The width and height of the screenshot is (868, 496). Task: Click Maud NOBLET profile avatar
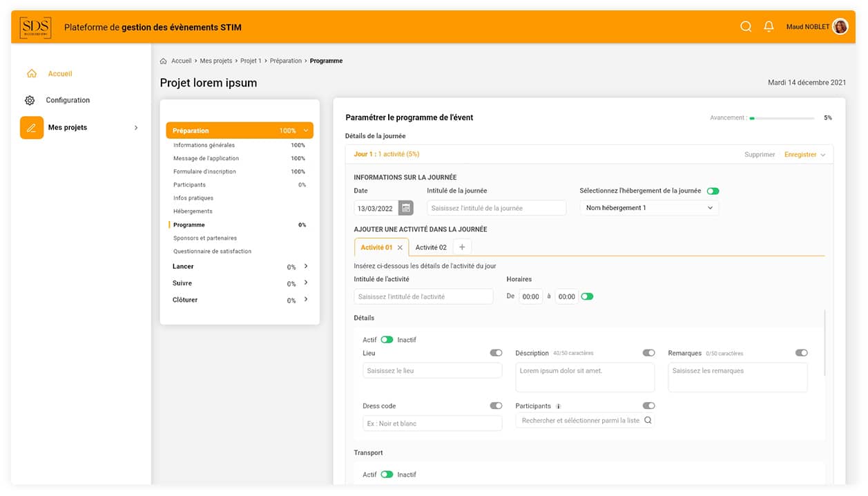(840, 27)
